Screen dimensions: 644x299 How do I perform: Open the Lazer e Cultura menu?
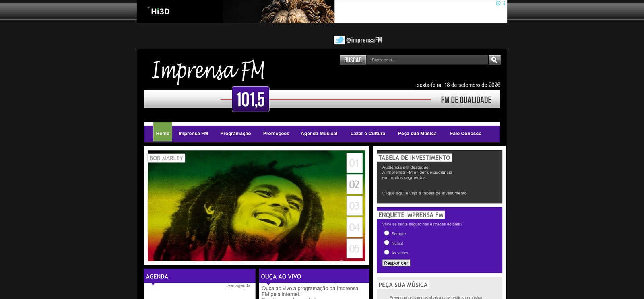(368, 134)
